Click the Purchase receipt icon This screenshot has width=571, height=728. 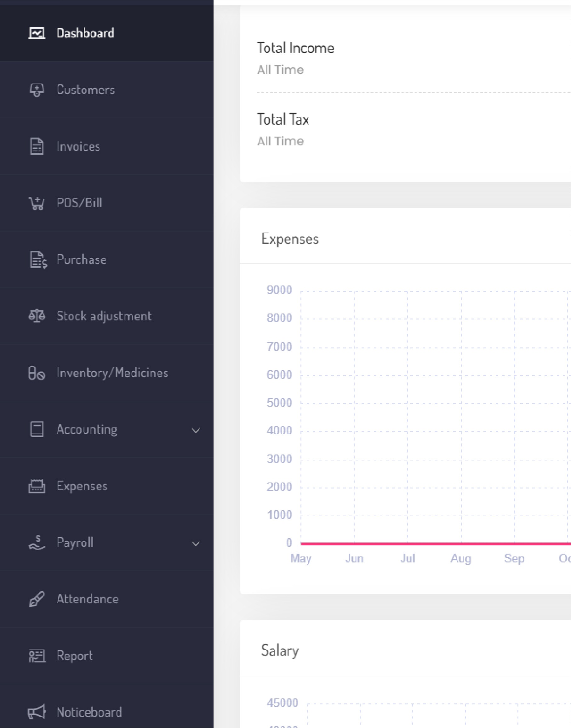38,260
